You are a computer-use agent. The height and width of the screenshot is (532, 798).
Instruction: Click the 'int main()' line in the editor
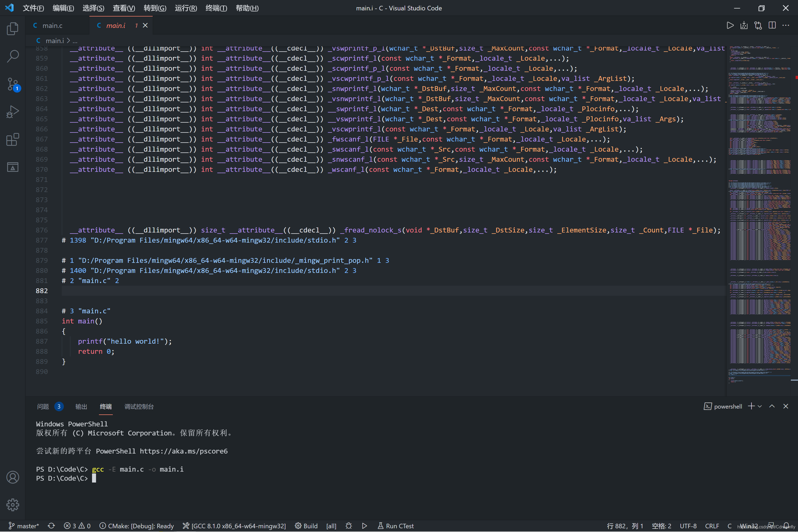[x=82, y=321]
